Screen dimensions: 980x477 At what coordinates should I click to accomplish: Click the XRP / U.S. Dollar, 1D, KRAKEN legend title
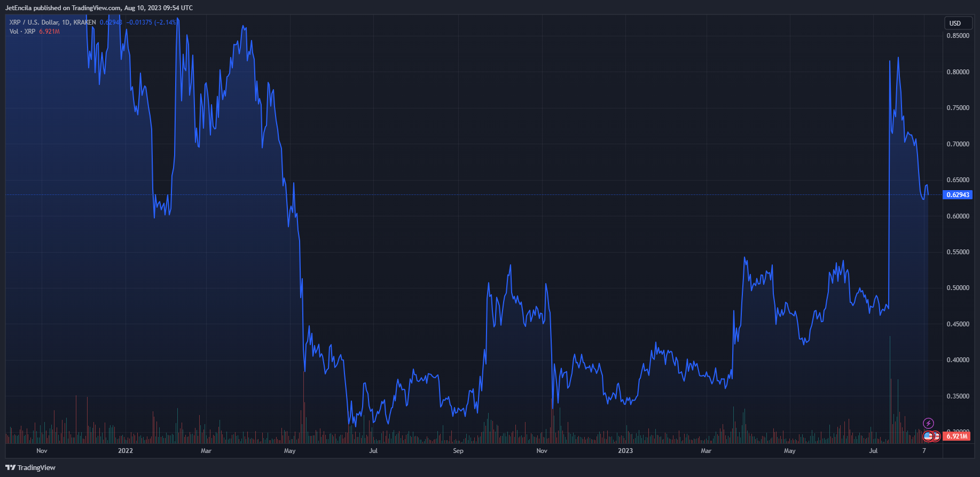(x=52, y=22)
